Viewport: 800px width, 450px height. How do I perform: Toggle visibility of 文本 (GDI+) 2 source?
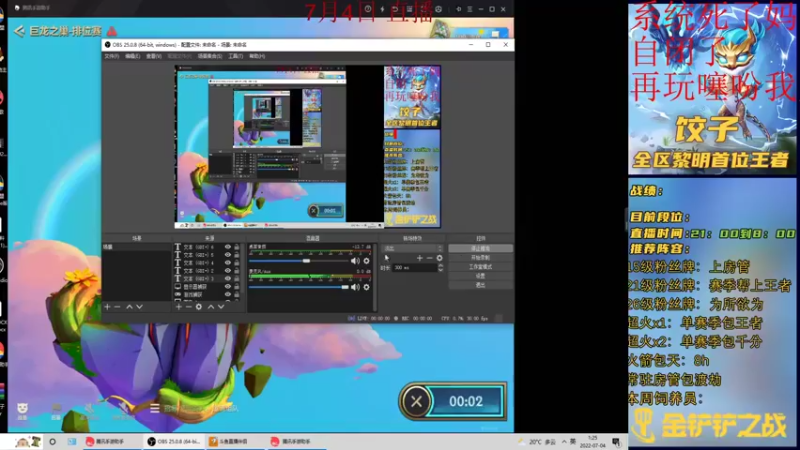tap(228, 270)
